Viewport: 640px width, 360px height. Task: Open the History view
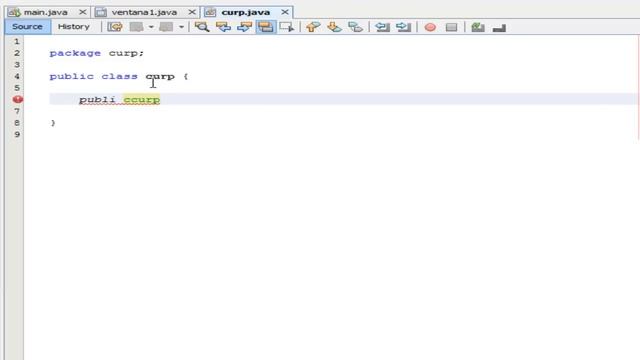tap(73, 27)
